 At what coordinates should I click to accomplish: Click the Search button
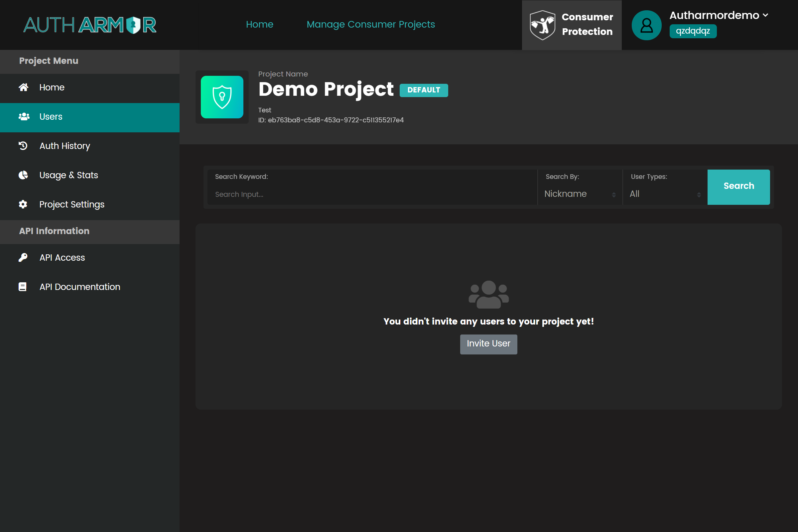[738, 187]
